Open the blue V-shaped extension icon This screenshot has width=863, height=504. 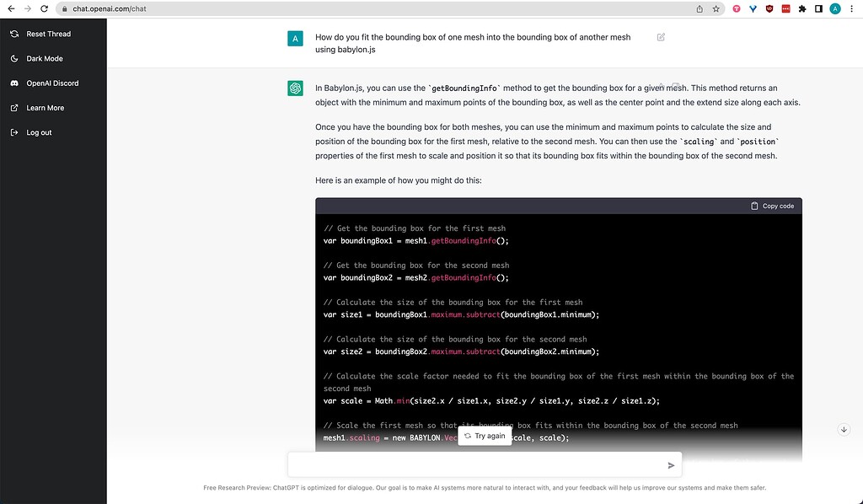pyautogui.click(x=753, y=8)
